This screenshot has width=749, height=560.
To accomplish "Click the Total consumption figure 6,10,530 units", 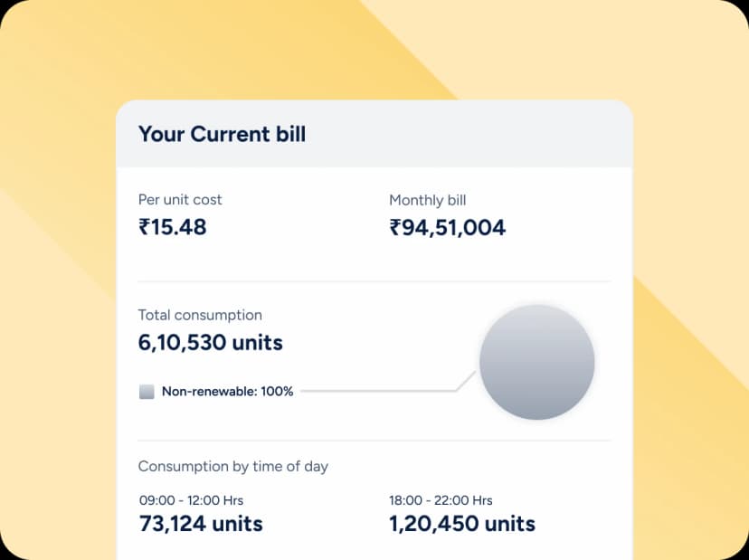I will click(210, 342).
